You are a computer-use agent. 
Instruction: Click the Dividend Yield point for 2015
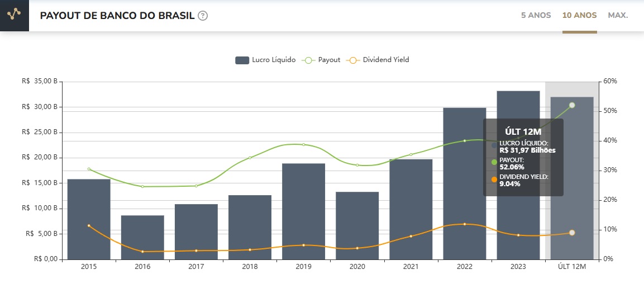(x=89, y=225)
